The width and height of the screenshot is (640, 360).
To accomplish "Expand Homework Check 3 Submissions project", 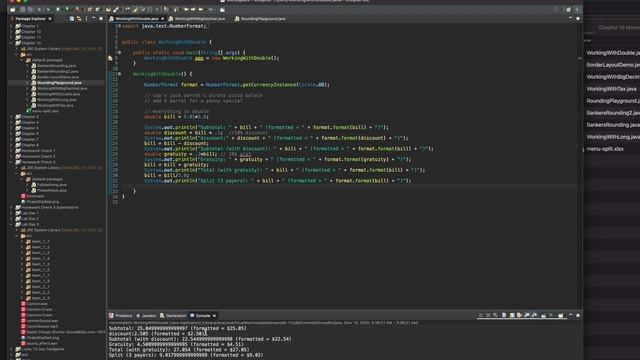I will pos(11,207).
